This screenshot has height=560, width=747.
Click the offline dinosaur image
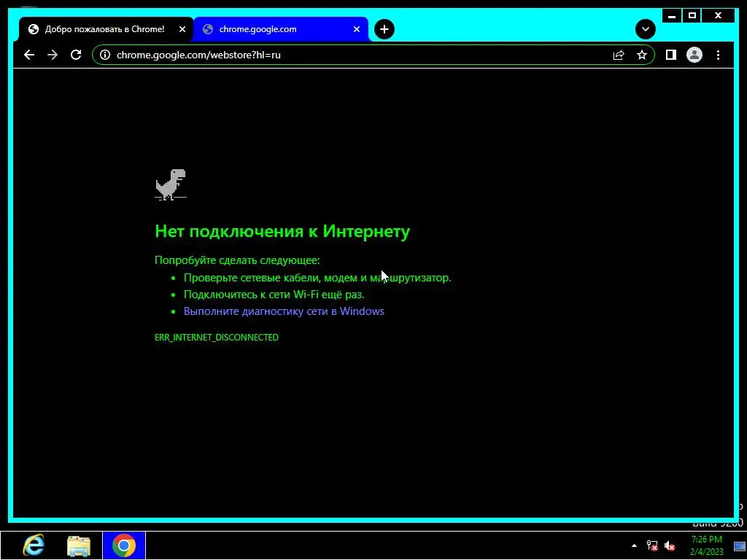click(171, 184)
